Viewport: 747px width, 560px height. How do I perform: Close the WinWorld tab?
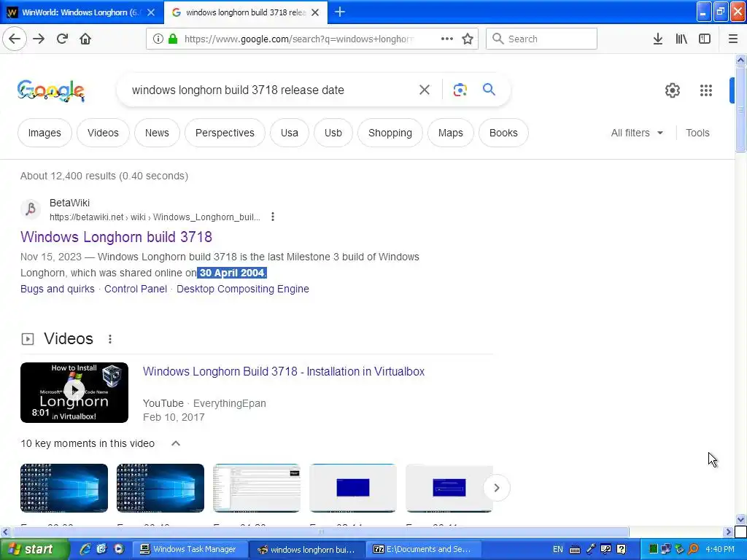pyautogui.click(x=151, y=12)
